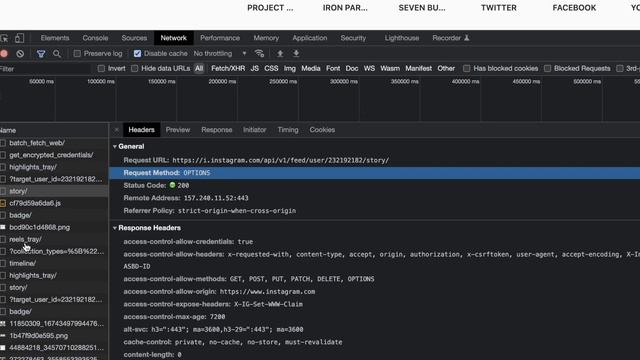Select 1b47f9d0e595.png request

(x=54, y=336)
